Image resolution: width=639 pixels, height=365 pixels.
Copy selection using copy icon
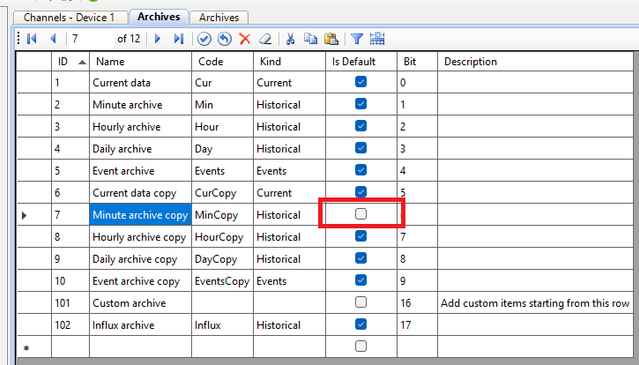[x=311, y=39]
